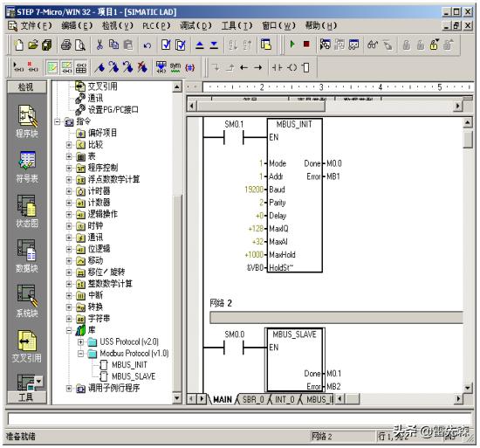Click the &VB0 HoldStart parameter
Image resolution: width=480 pixels, height=448 pixels.
255,268
